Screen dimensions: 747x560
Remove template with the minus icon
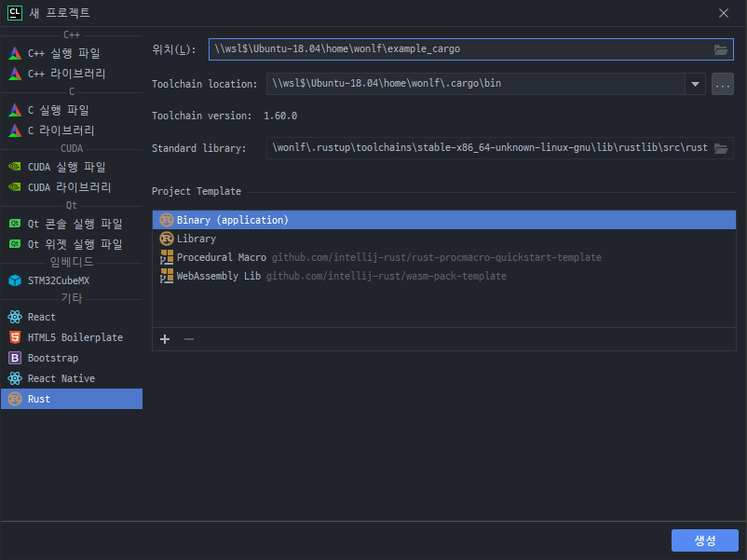189,339
